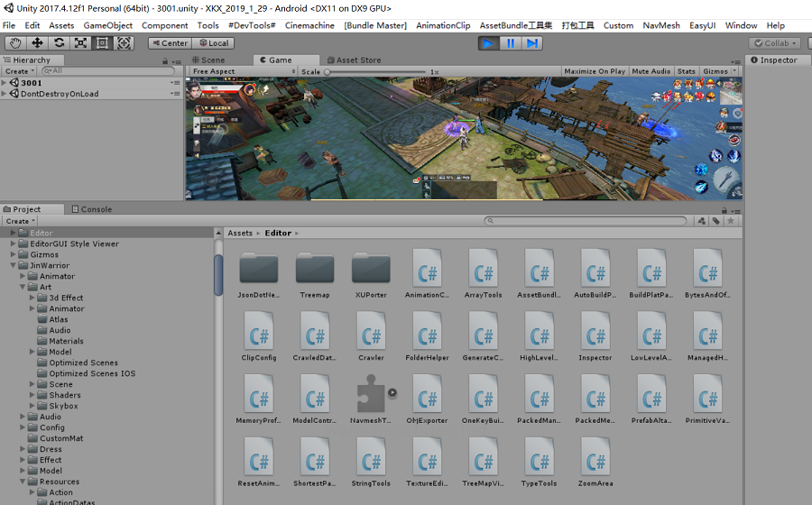The width and height of the screenshot is (812, 505).
Task: Switch to the Asset Store tab
Action: 354,60
